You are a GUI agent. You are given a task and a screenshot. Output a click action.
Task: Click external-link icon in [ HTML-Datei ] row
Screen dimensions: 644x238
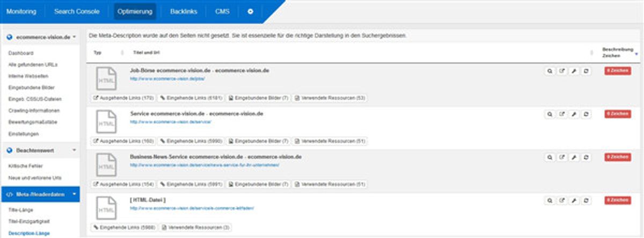click(x=562, y=200)
